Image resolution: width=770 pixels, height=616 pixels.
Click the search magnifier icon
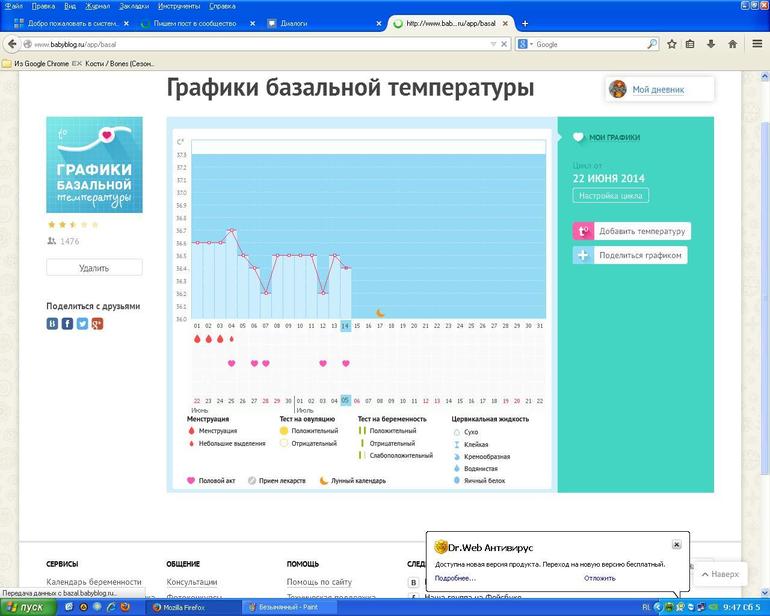(x=652, y=44)
